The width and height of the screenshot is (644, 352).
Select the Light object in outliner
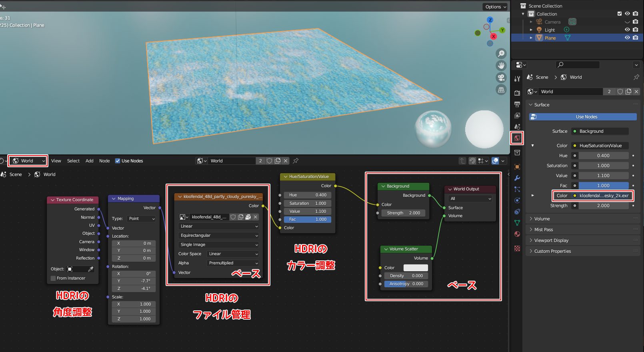pyautogui.click(x=550, y=30)
